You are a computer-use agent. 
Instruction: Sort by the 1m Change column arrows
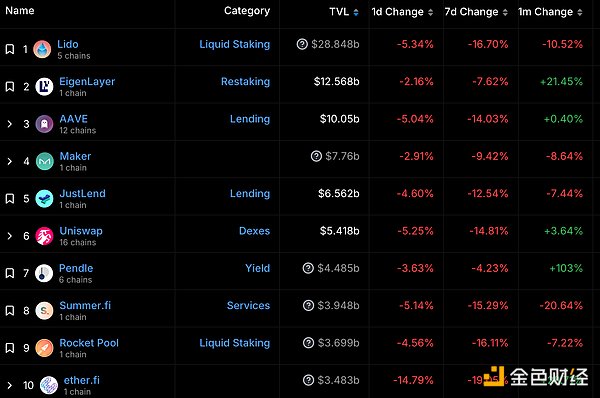[580, 12]
